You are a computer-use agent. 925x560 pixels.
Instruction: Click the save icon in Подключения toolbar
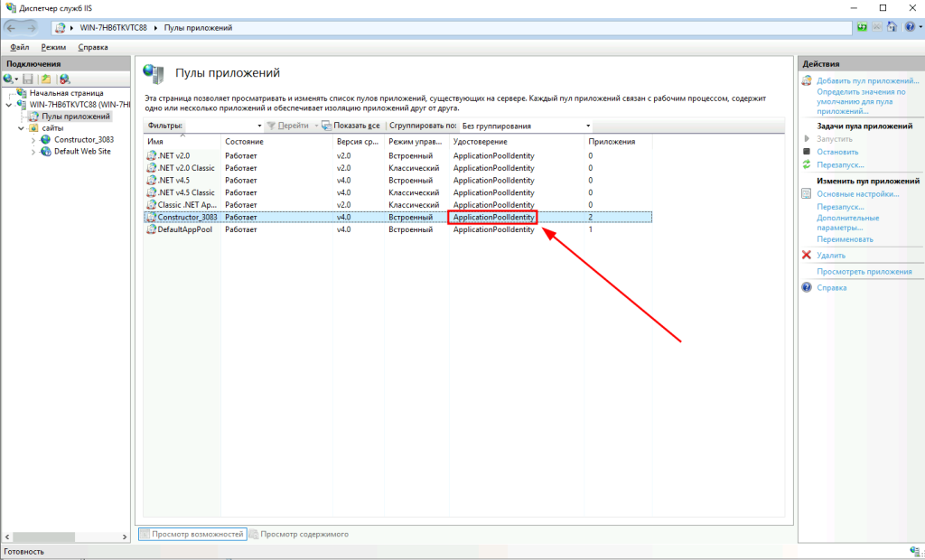pyautogui.click(x=28, y=79)
